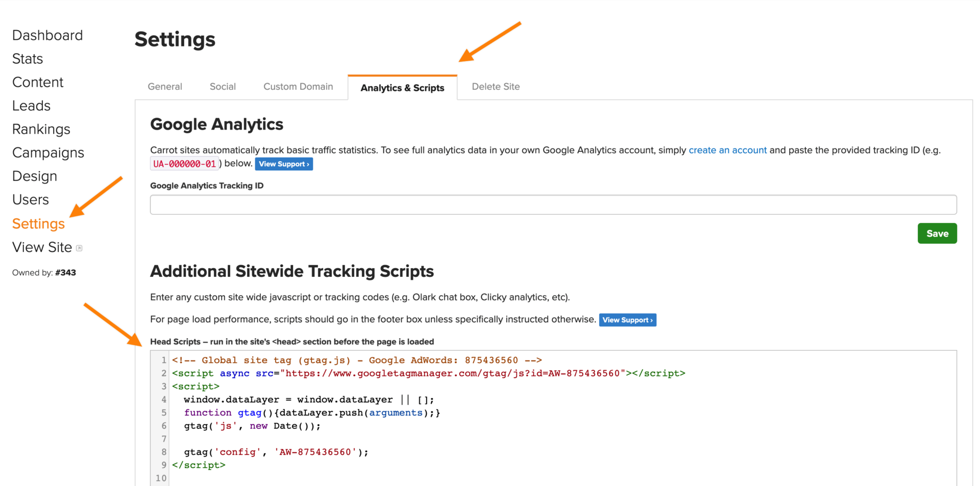Click View Support under Google Analytics

point(284,164)
